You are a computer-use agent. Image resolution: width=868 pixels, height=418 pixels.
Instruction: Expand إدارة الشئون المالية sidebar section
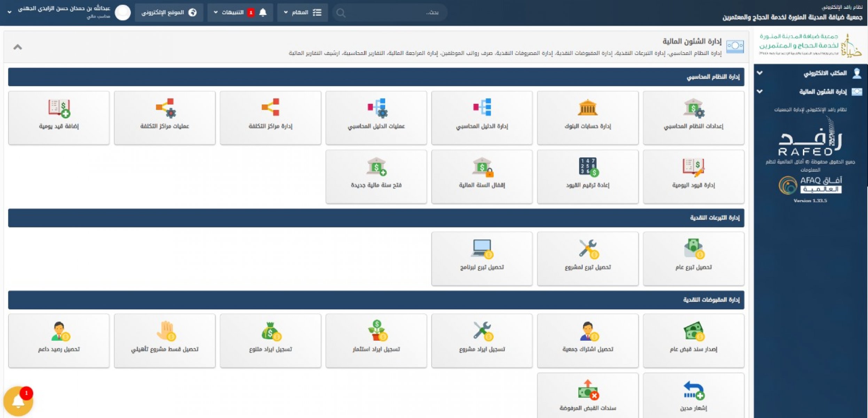click(x=810, y=92)
